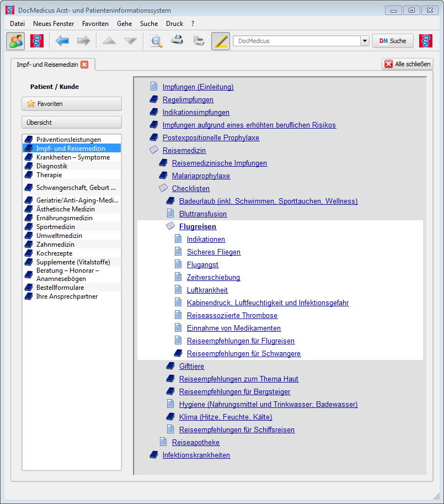
Task: Toggle the yellow highlighter pen tool
Action: pyautogui.click(x=221, y=41)
